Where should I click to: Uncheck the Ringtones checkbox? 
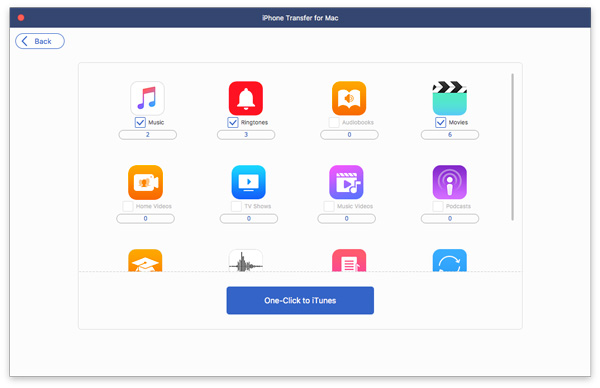pos(233,122)
